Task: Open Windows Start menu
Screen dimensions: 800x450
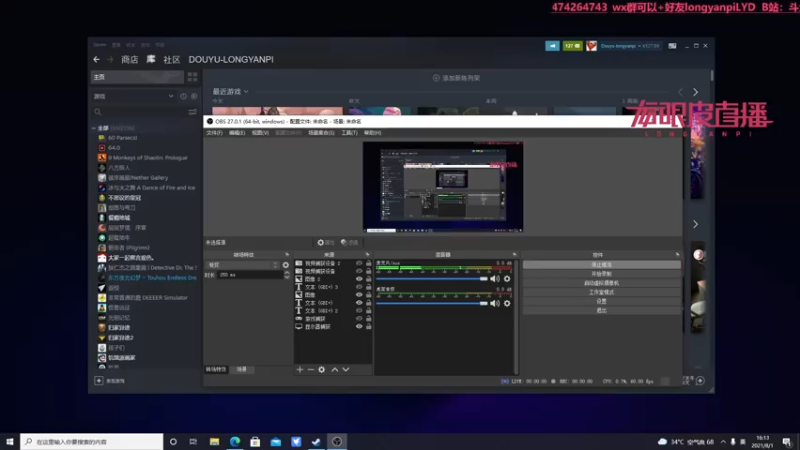Action: (x=10, y=441)
